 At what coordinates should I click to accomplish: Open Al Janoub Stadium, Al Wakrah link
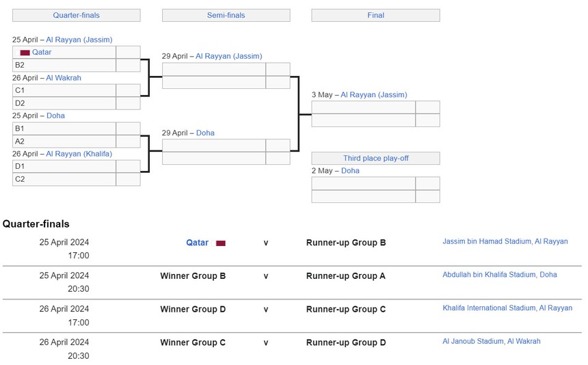pos(491,341)
